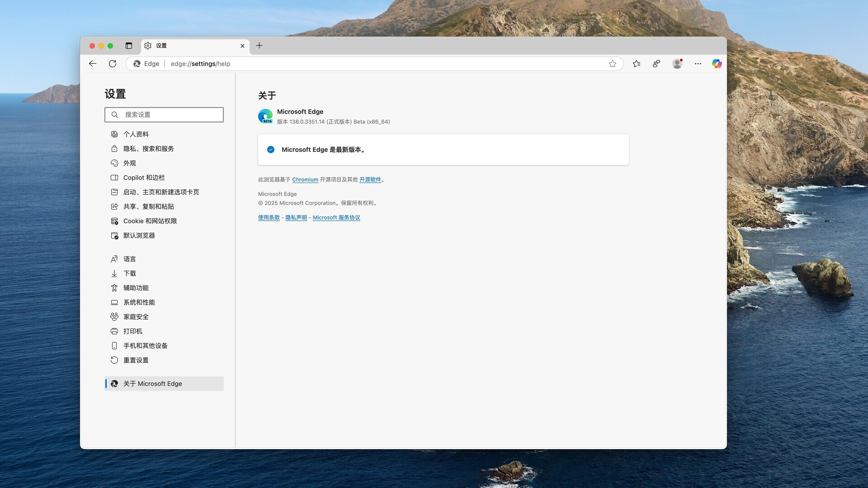The image size is (868, 488).
Task: Open 共享、复制和粘贴 settings
Action: pyautogui.click(x=164, y=206)
